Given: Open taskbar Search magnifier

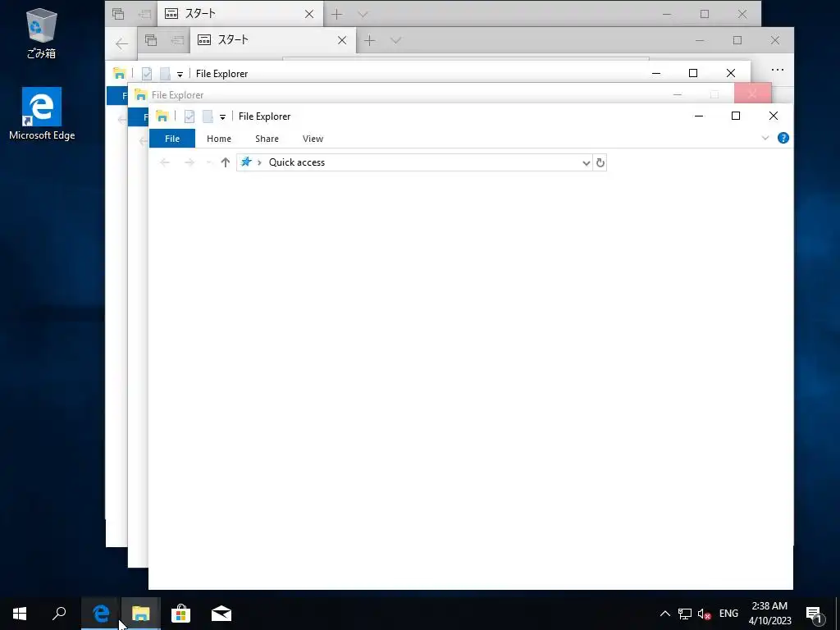Looking at the screenshot, I should [x=59, y=614].
